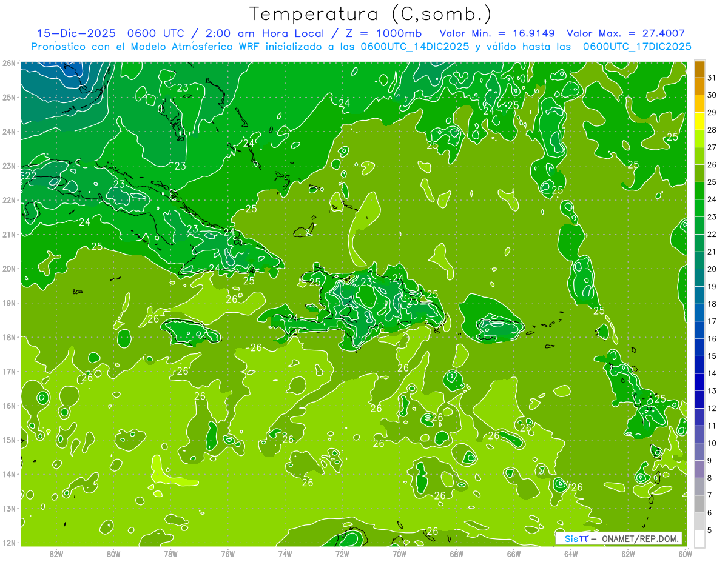Screen dimensions: 728x562
Task: Click the "24N" latitude axis label
Action: 9,132
